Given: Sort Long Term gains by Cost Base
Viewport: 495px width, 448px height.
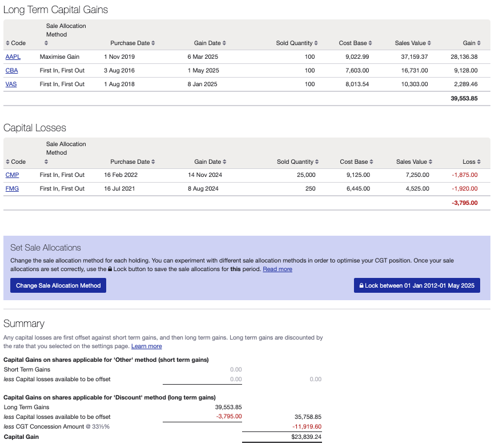Looking at the screenshot, I should [x=356, y=43].
